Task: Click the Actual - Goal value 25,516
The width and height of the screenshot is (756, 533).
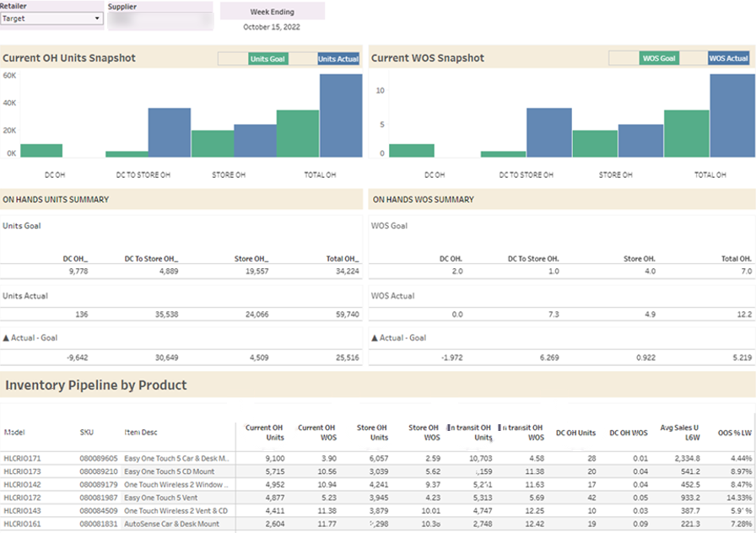Action: click(x=347, y=358)
